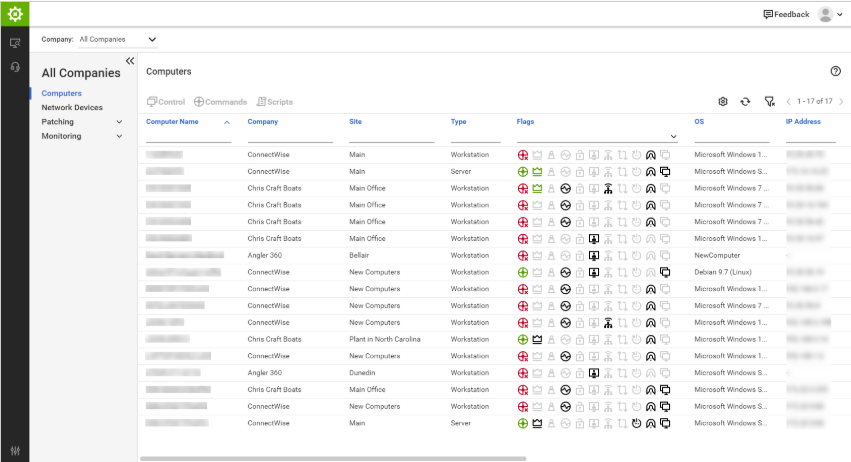The image size is (851, 462).
Task: Click the Computer Name filter field
Action: pos(188,136)
